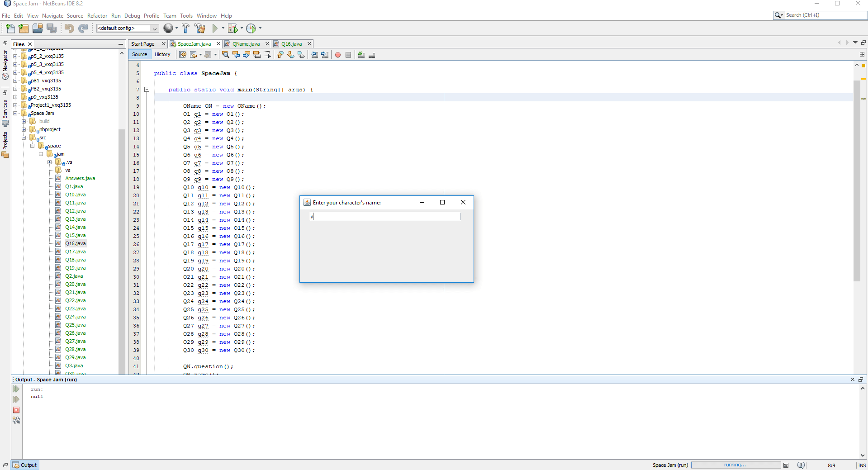Click the Profile Project clock icon

[251, 28]
